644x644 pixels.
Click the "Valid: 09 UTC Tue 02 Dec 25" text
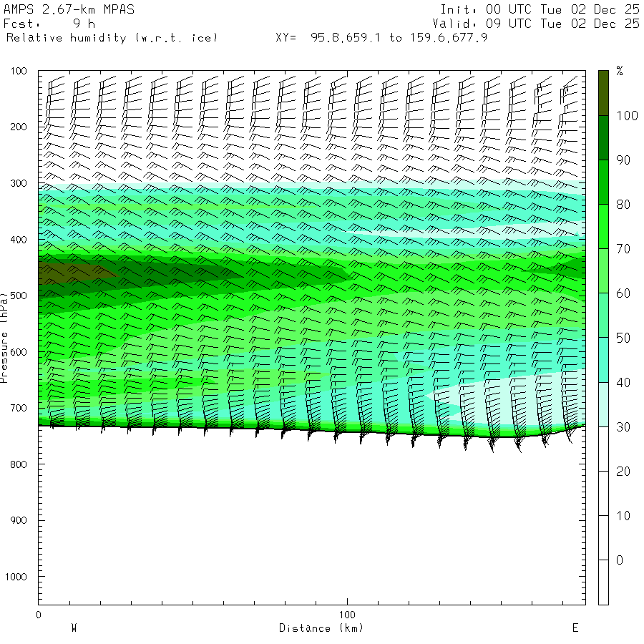click(x=536, y=24)
